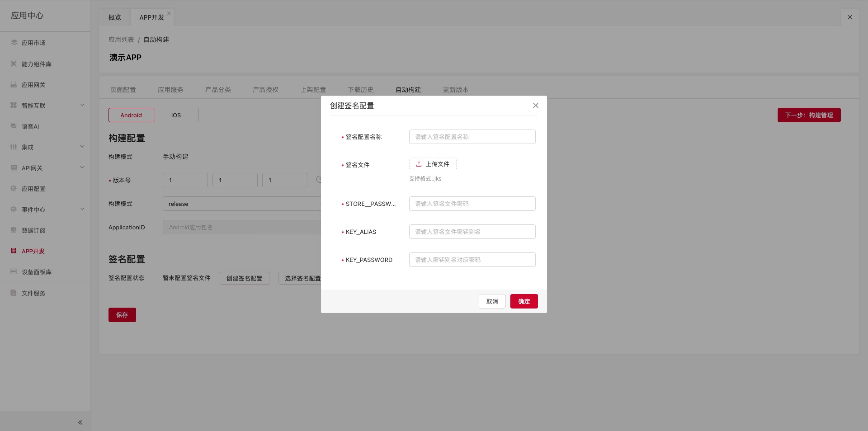Switch to the 更新版本 tab
The width and height of the screenshot is (868, 431).
pyautogui.click(x=455, y=90)
